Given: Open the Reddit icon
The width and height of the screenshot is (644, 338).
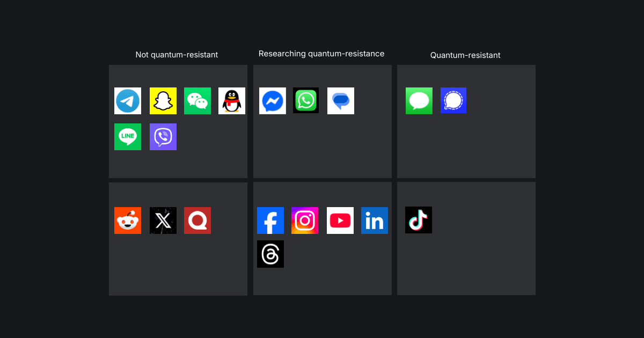Looking at the screenshot, I should tap(128, 220).
